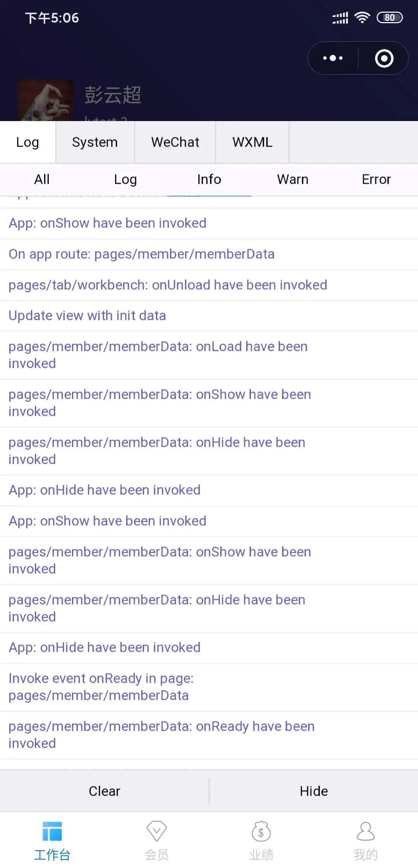Select the "On app route" log entry
Screen dimensions: 418x868
point(142,254)
